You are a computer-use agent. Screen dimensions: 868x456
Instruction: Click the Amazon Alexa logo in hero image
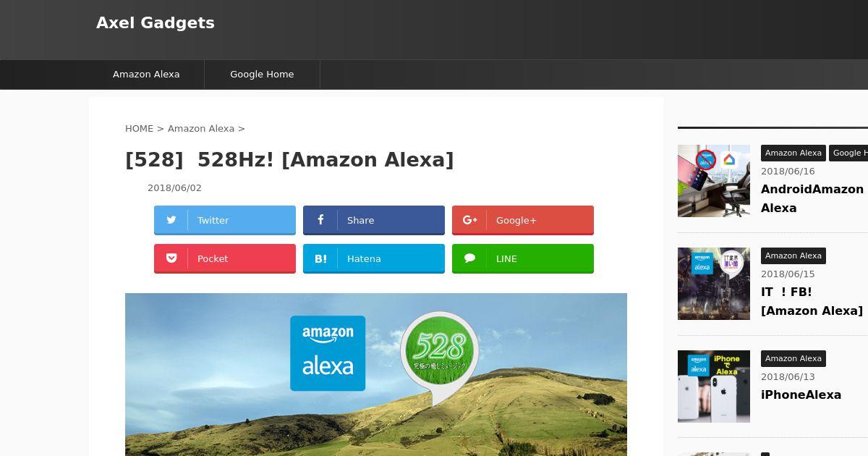[x=328, y=353]
